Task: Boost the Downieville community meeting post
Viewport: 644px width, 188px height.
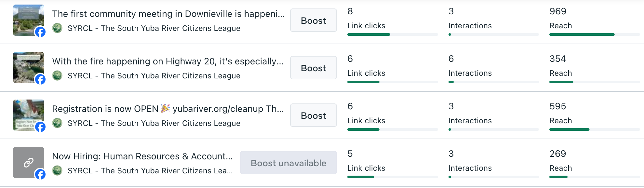Action: pyautogui.click(x=313, y=20)
